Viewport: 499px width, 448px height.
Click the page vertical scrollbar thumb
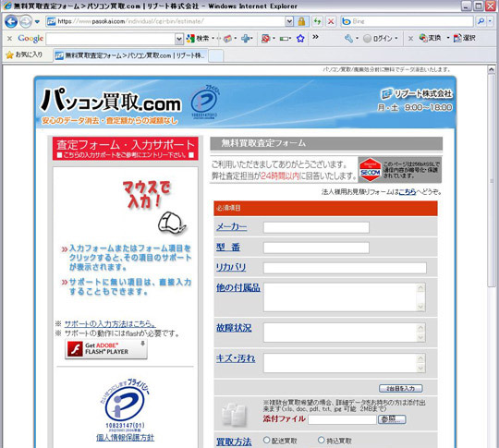[x=491, y=181]
